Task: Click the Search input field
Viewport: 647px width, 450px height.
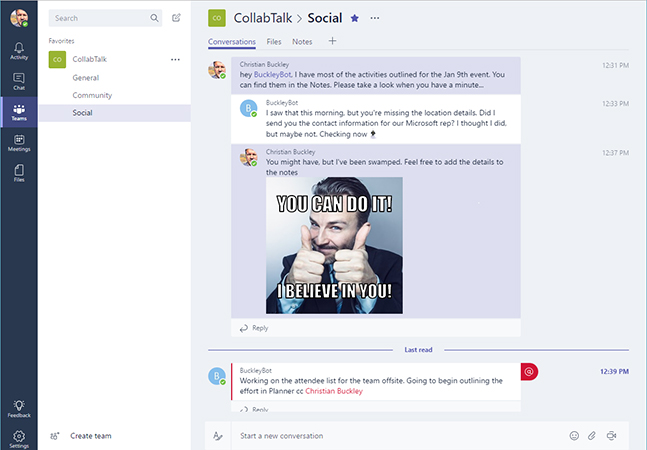Action: coord(105,18)
